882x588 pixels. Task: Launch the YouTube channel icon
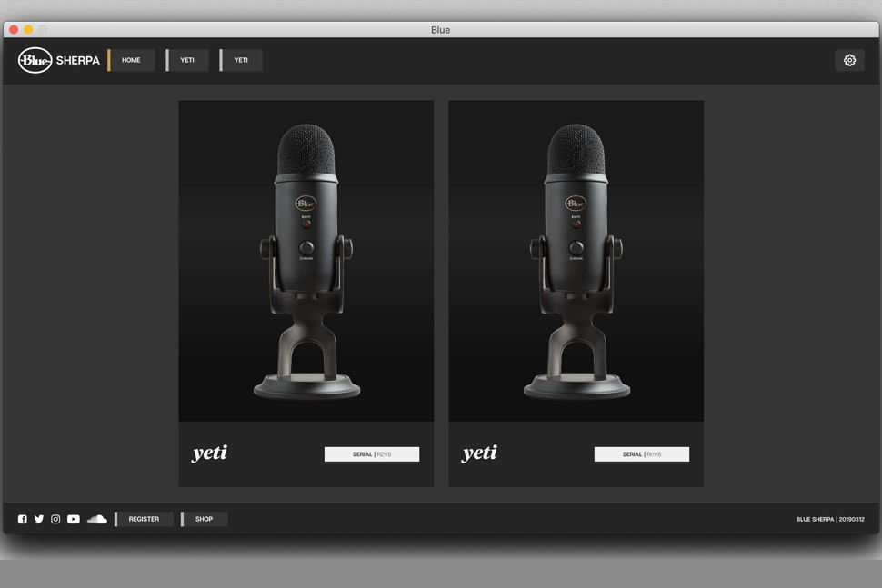tap(74, 519)
